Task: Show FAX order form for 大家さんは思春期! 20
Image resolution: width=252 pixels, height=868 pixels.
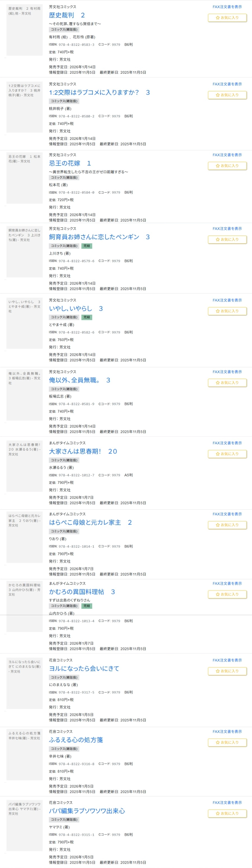Action: (227, 443)
